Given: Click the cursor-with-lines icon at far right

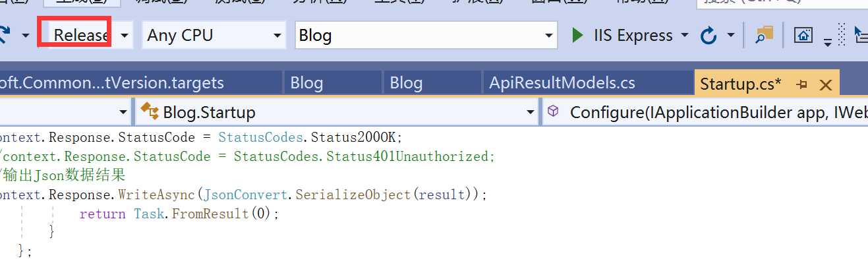Looking at the screenshot, I should pos(861,35).
